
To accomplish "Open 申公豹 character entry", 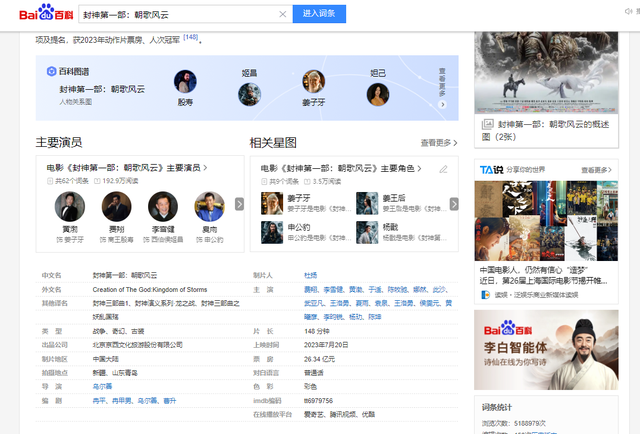I will [x=299, y=227].
